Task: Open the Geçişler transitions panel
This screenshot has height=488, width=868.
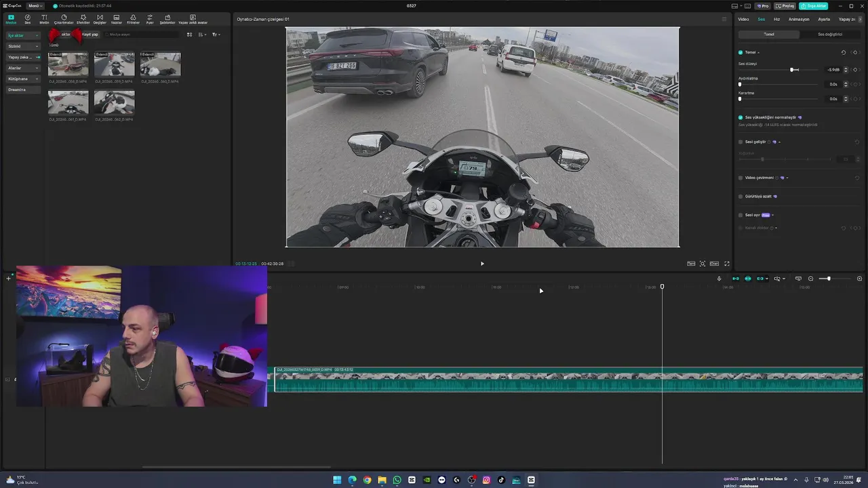Action: 100,19
